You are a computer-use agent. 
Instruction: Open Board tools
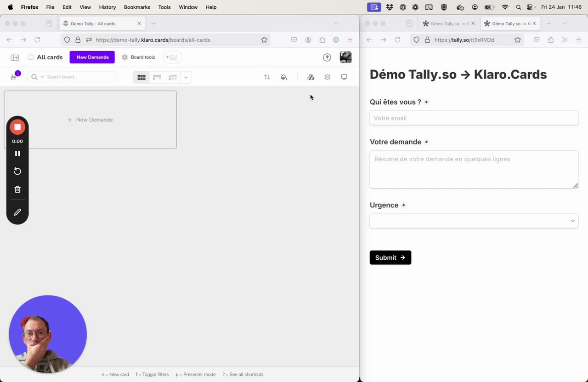coord(138,57)
